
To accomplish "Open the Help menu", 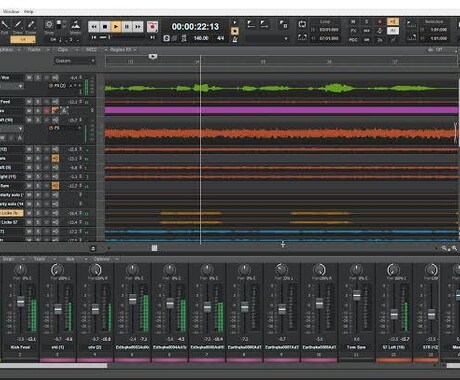I will coord(29,12).
